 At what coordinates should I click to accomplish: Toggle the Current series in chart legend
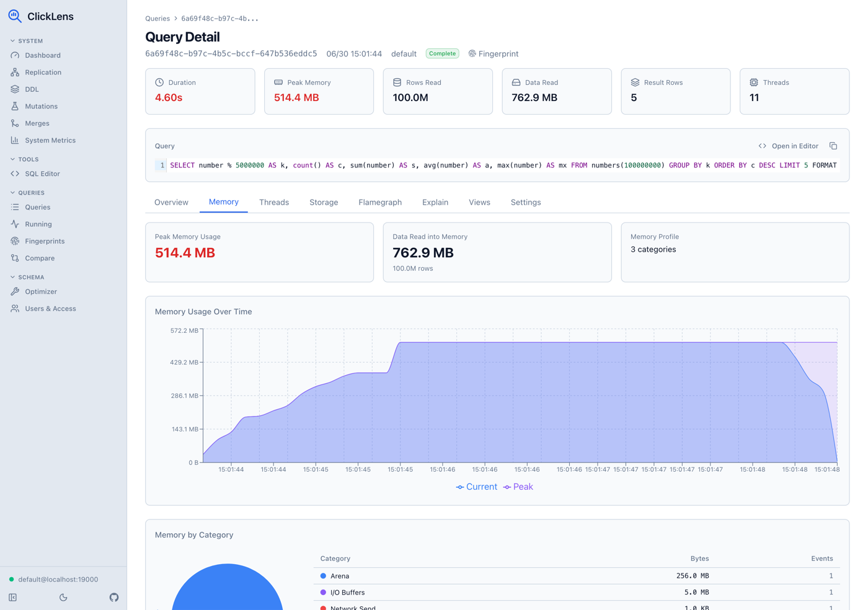[x=477, y=487]
